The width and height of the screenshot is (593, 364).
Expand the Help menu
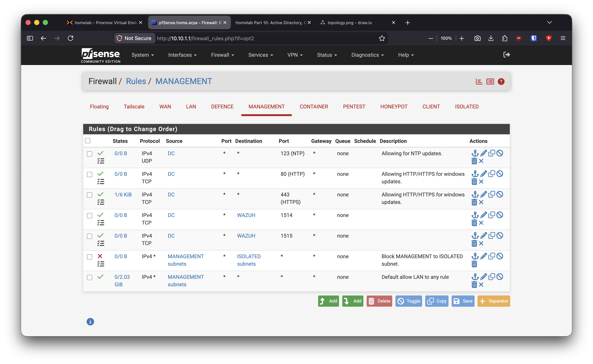406,55
